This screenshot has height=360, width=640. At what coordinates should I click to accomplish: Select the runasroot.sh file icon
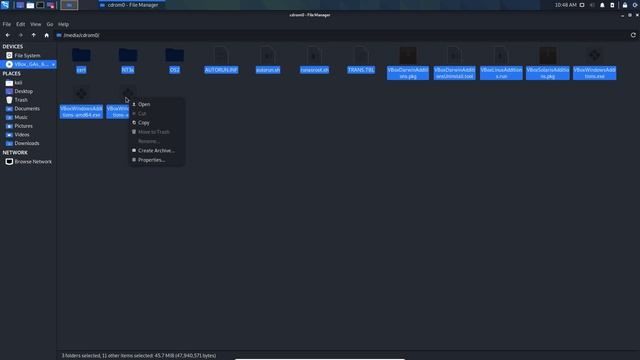coord(314,55)
